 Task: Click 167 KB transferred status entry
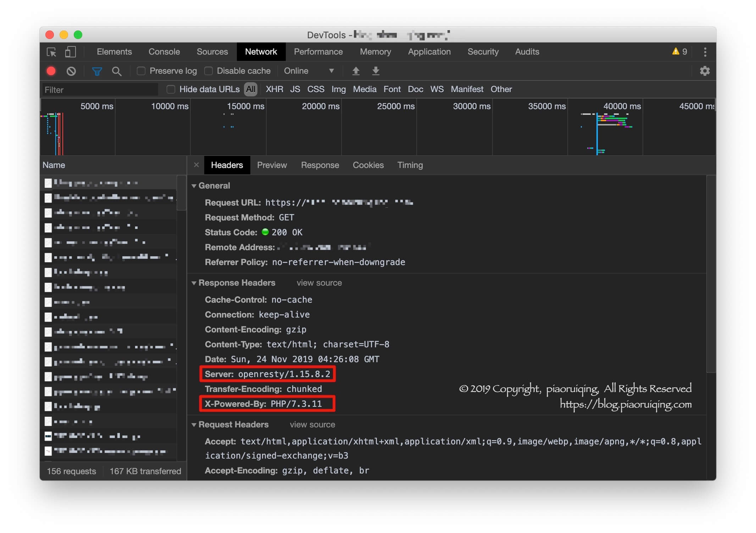tap(145, 471)
